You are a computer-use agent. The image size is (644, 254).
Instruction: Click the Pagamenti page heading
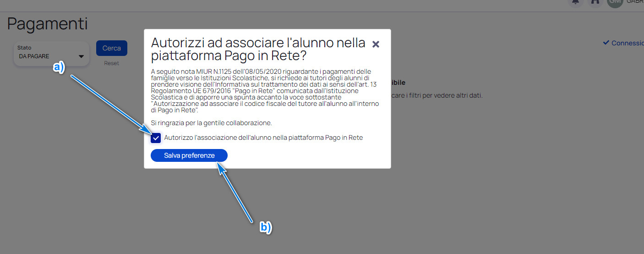47,23
